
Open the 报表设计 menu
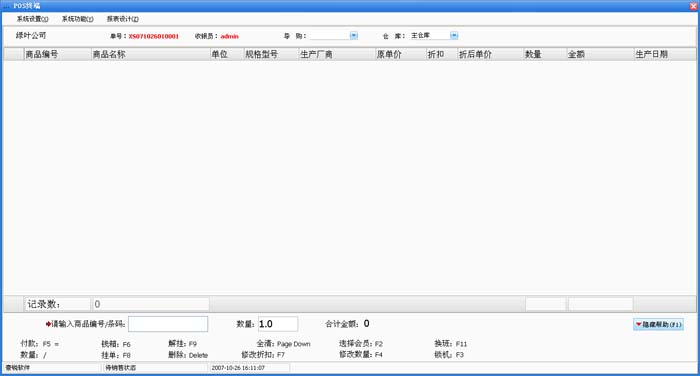pos(123,19)
